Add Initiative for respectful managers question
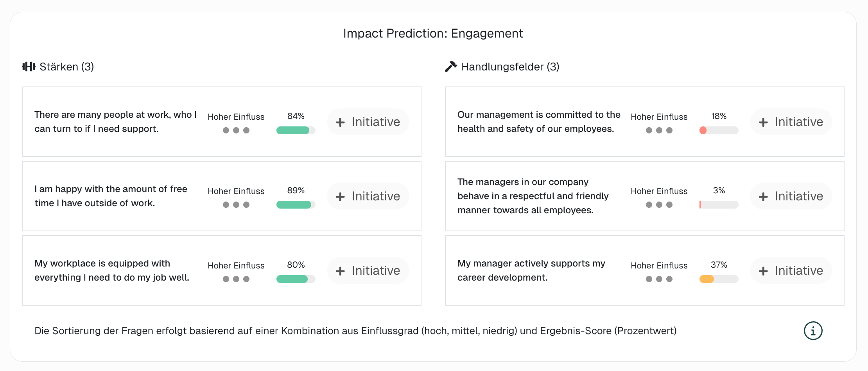 click(791, 196)
